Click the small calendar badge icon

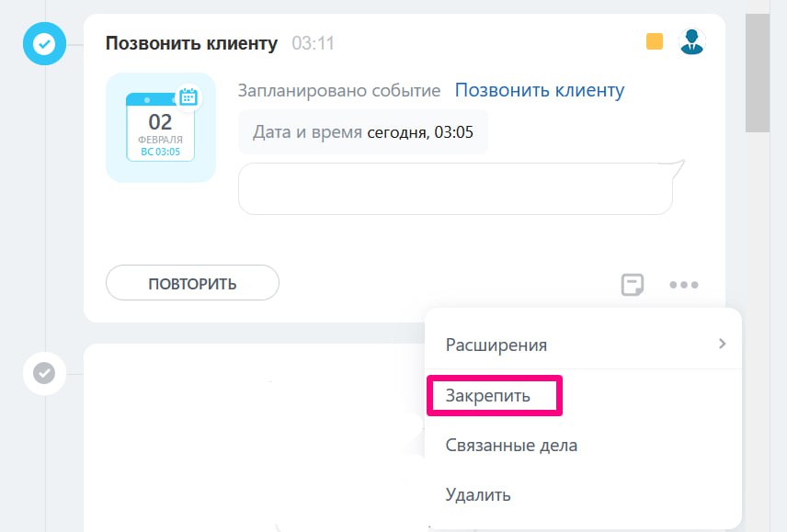pyautogui.click(x=188, y=96)
